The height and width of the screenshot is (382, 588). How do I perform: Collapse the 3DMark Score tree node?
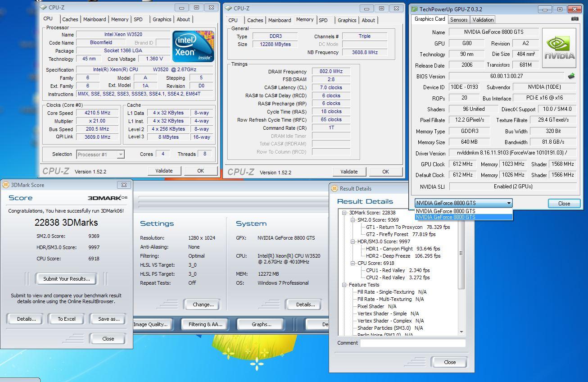click(344, 213)
